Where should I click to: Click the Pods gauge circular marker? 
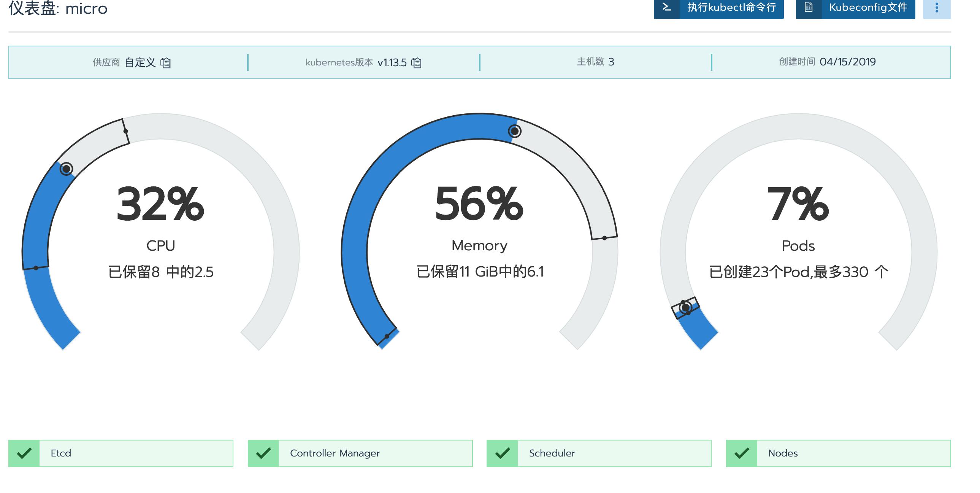685,307
